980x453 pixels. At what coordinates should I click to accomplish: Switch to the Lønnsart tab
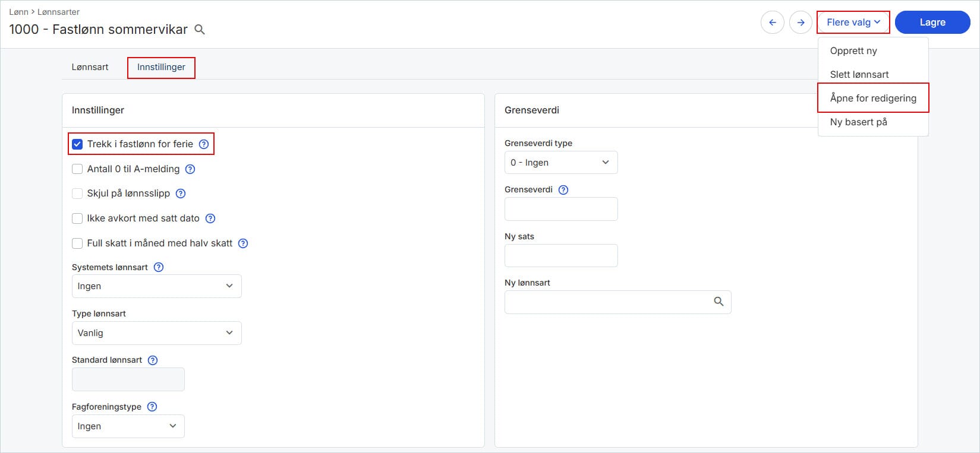tap(90, 67)
